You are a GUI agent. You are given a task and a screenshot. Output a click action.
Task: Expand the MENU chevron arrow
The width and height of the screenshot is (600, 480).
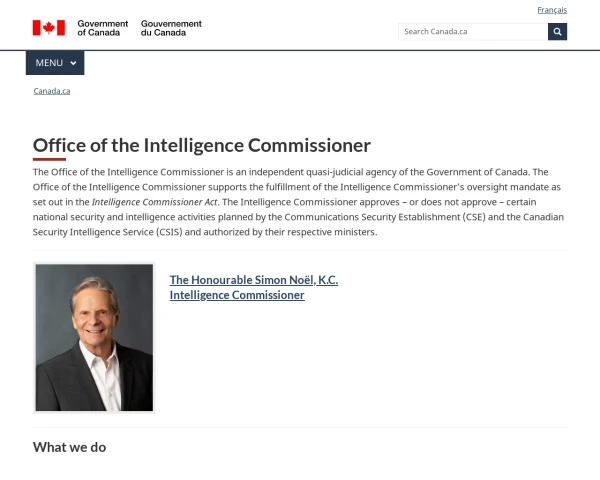(x=73, y=63)
